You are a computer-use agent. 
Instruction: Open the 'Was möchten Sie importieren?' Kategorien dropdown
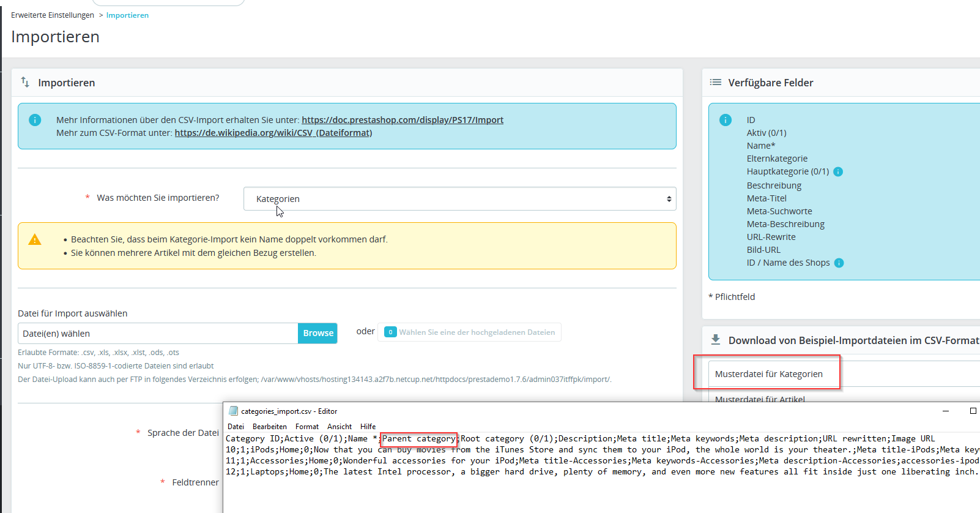[x=460, y=199]
